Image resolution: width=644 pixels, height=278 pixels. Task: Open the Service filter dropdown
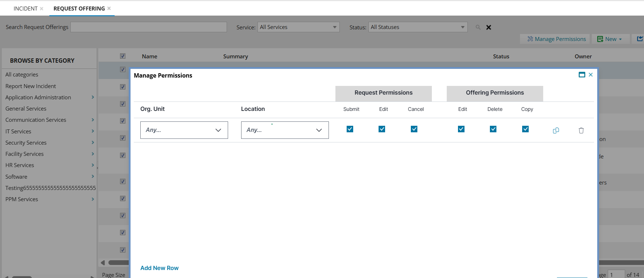298,27
